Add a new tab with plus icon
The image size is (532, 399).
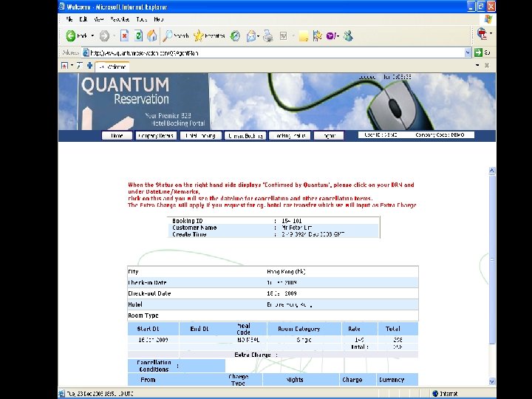(x=89, y=66)
